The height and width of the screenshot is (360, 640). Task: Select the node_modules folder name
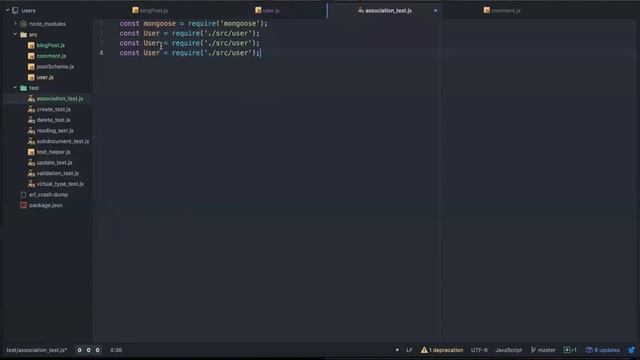tap(47, 24)
